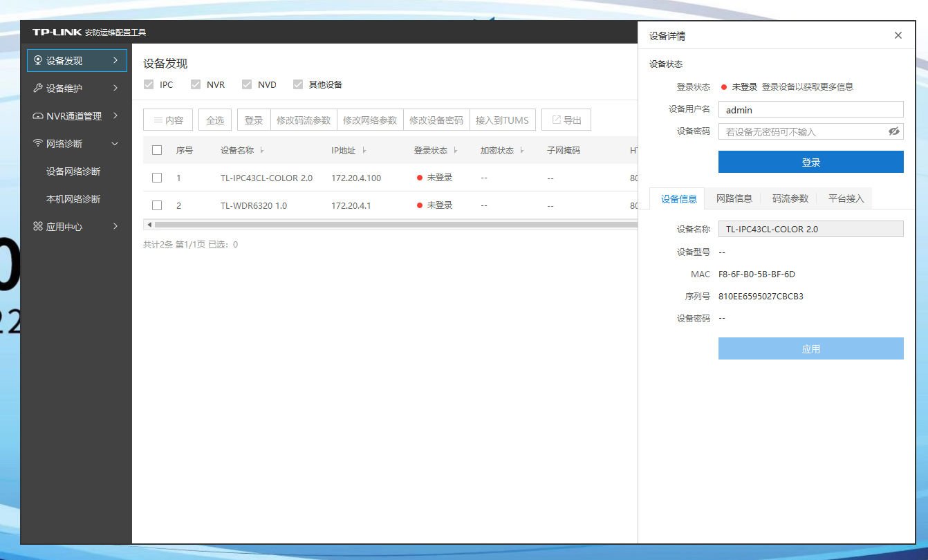Image resolution: width=928 pixels, height=560 pixels.
Task: Sort by 加密状态 column arrow
Action: point(522,151)
